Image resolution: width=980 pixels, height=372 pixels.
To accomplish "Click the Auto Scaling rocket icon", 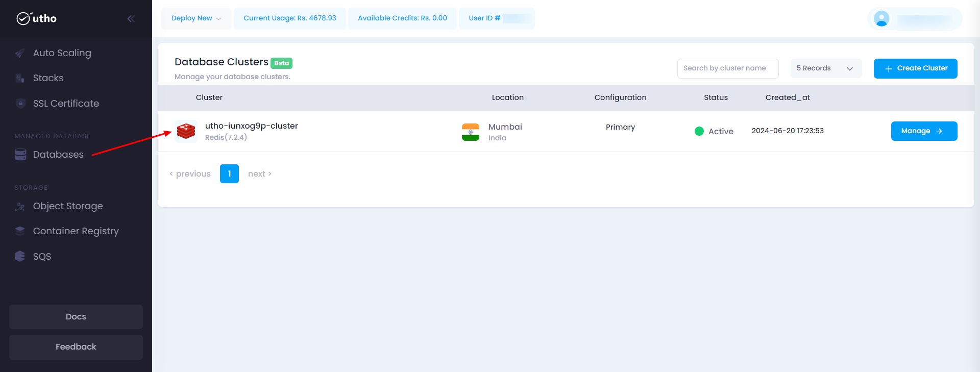I will tap(20, 53).
